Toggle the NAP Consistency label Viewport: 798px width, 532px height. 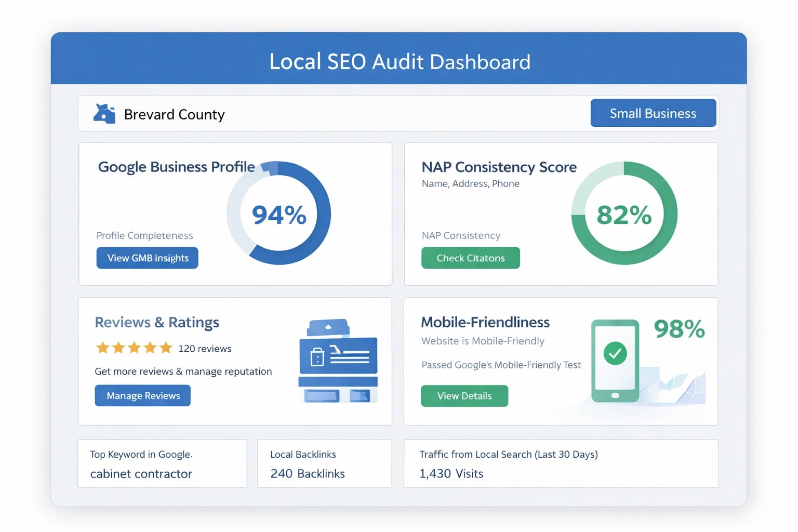point(461,235)
